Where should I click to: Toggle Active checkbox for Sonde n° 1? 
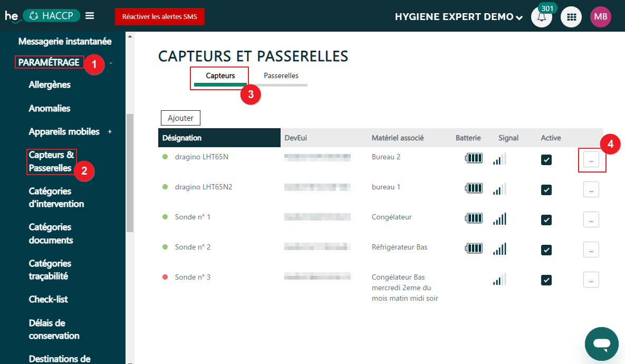click(546, 220)
